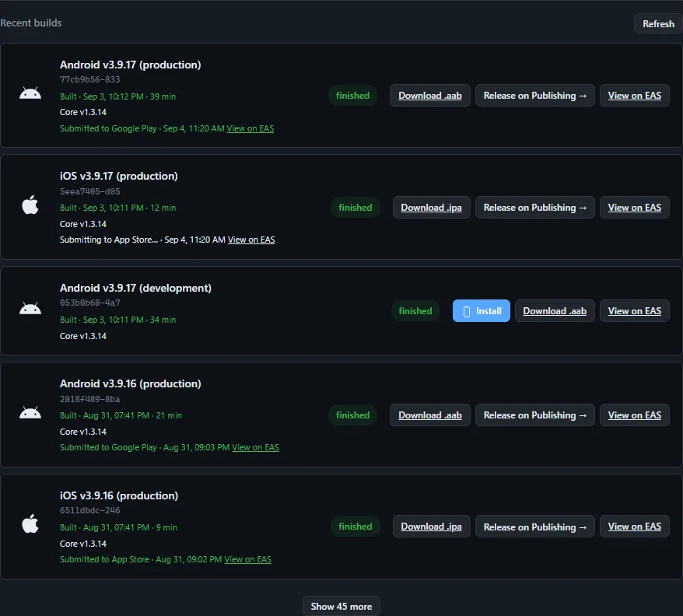Open View on EAS button for Android v3.9.16

coord(634,415)
